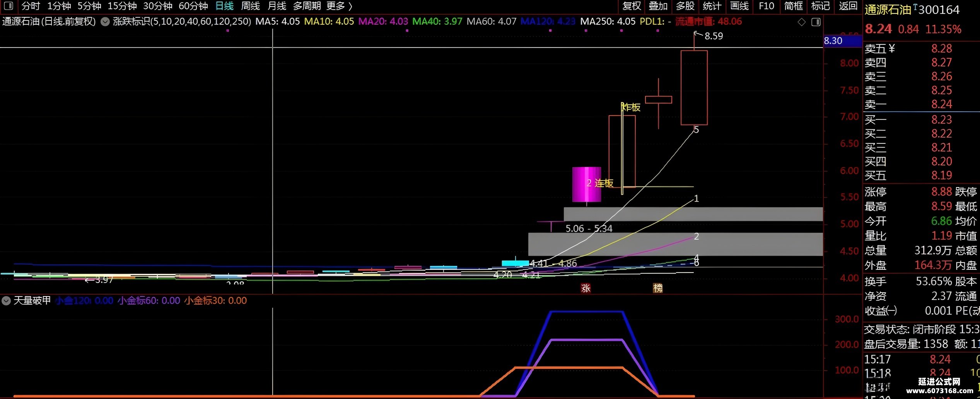Select the 日线 daily period

coord(224,6)
